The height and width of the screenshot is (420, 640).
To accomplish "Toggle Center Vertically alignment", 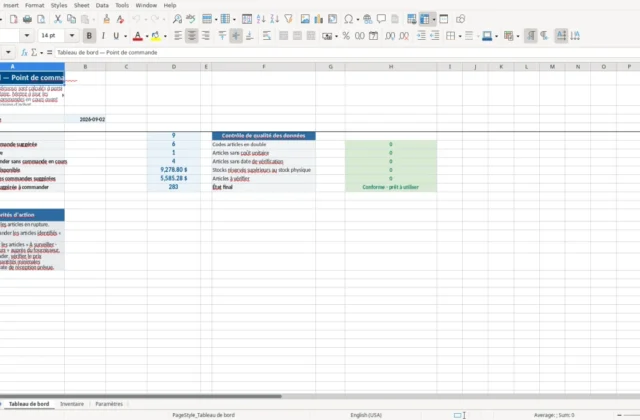I will [x=236, y=36].
